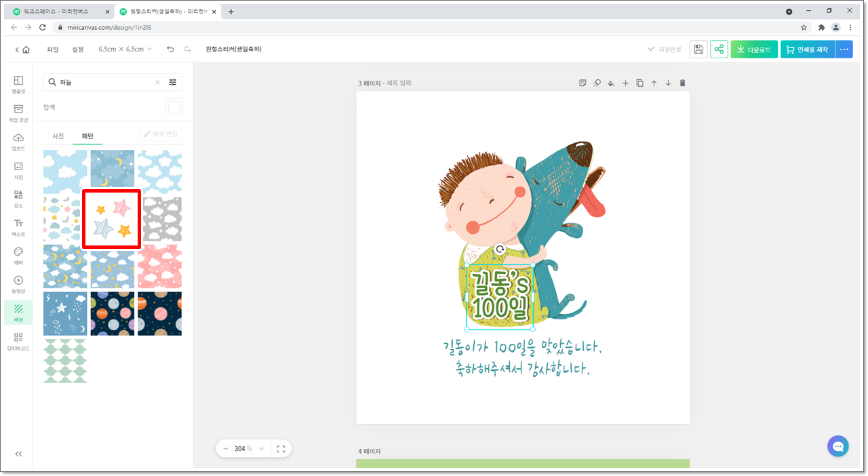The width and height of the screenshot is (868, 476).
Task: Select the lightning and rain pattern thumbnail
Action: [65, 313]
